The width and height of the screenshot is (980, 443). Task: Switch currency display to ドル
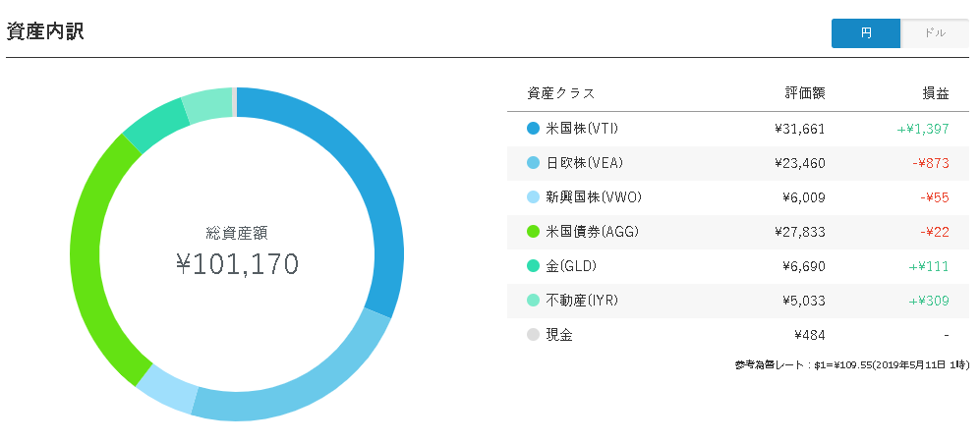[935, 33]
